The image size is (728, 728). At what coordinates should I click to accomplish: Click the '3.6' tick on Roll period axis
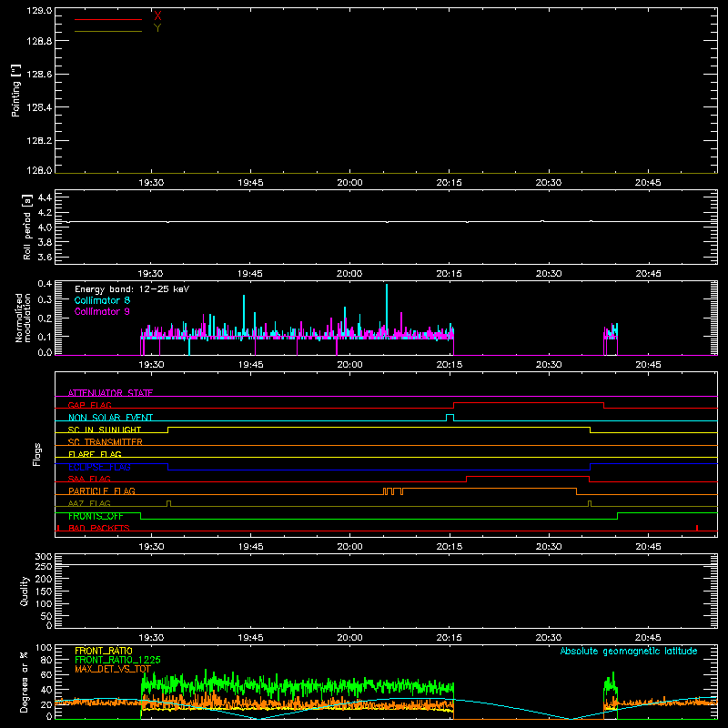pos(45,257)
